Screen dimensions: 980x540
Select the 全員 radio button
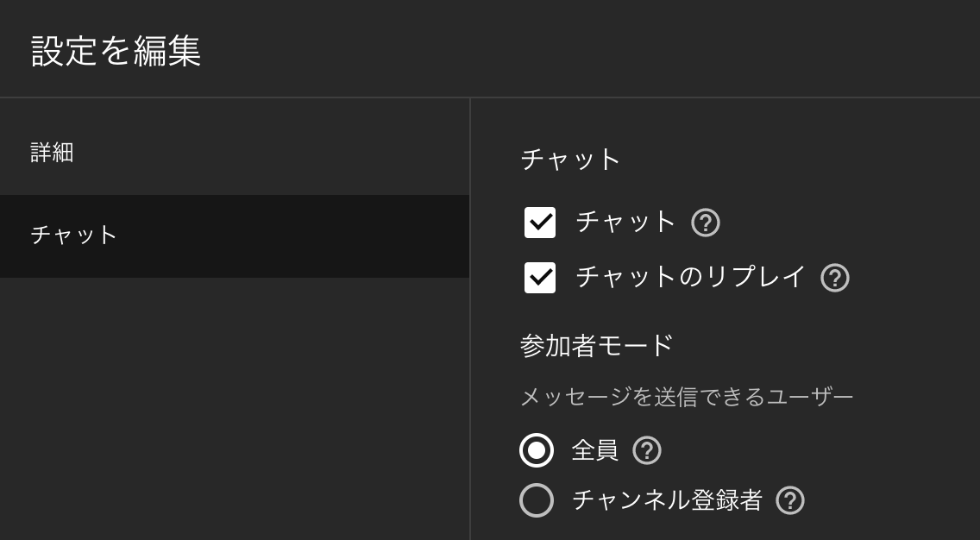click(x=536, y=450)
